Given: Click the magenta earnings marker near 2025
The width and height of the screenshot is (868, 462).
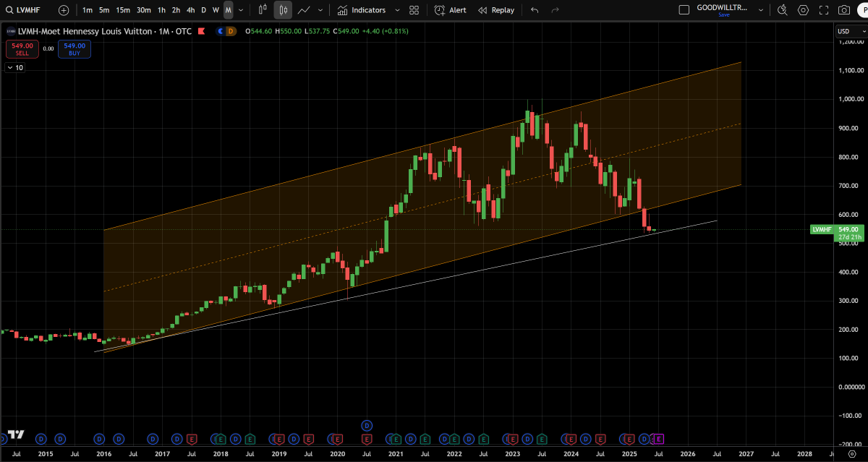Looking at the screenshot, I should pyautogui.click(x=659, y=438).
